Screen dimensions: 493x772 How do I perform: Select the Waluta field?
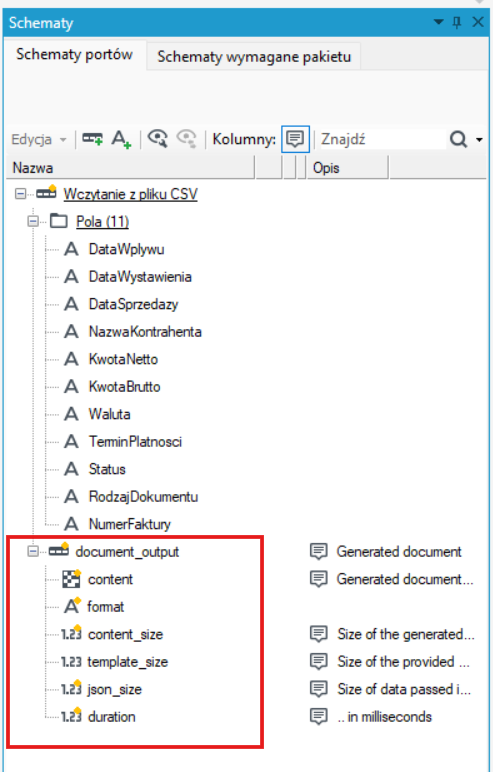(x=109, y=414)
